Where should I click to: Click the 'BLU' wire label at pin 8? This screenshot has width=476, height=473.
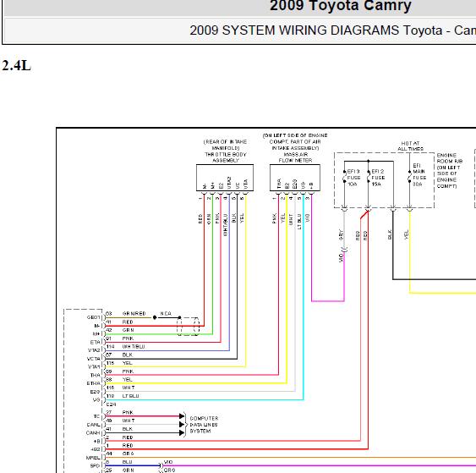coord(127,462)
